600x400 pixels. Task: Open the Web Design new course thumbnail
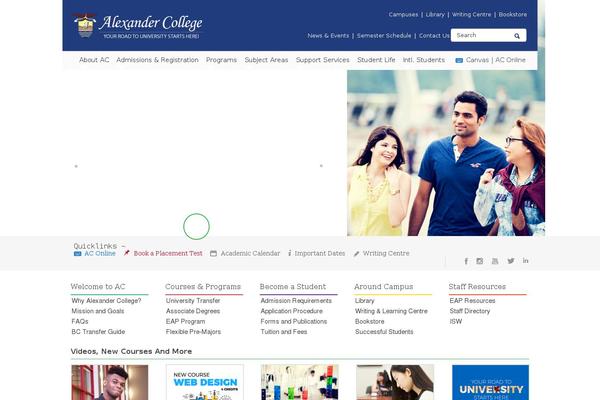point(205,382)
